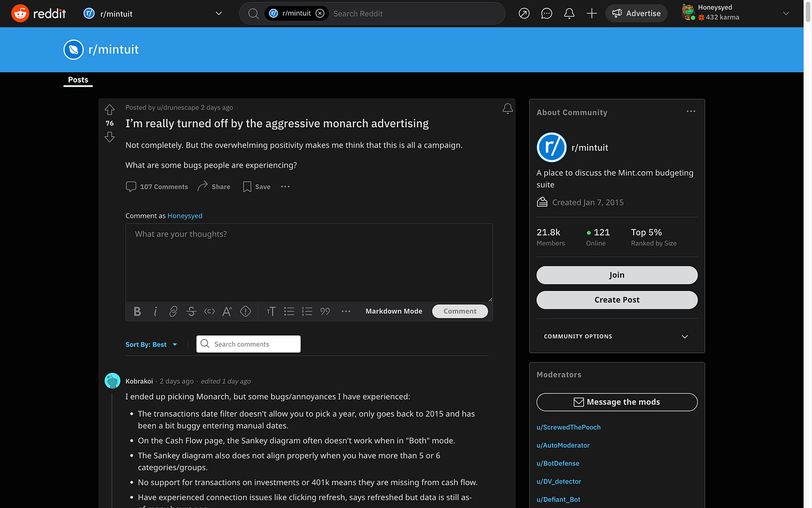Click the r/mintuit banner avatar icon
Image resolution: width=812 pixels, height=508 pixels.
[74, 50]
